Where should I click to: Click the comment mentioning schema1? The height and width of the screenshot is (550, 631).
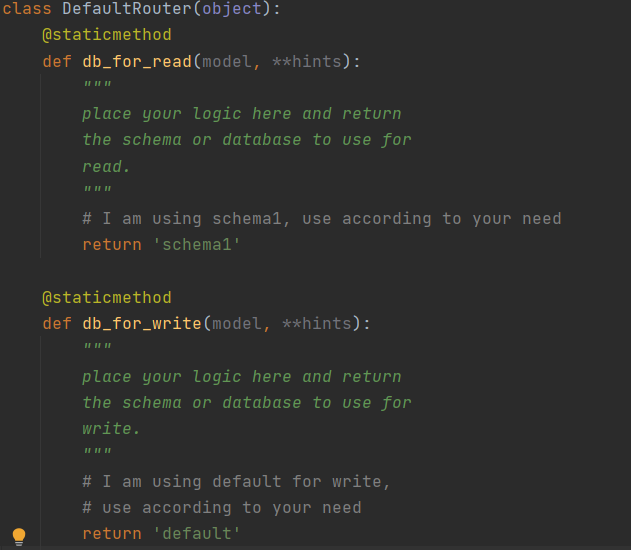321,219
